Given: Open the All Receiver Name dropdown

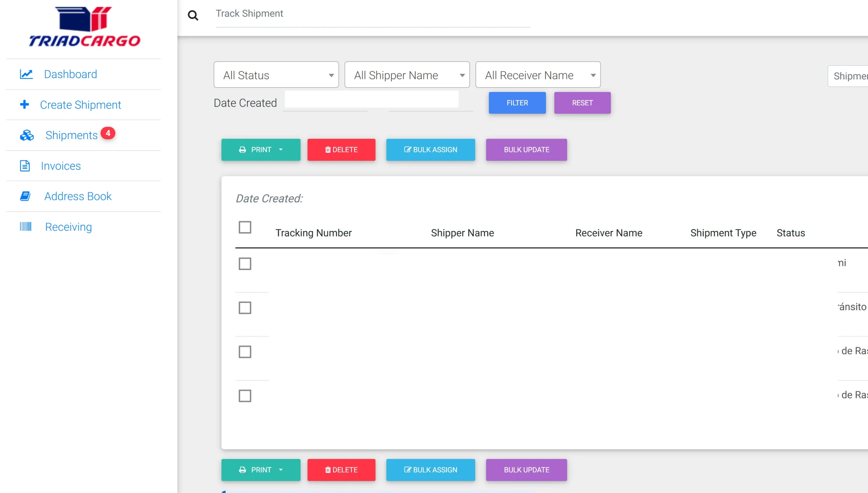Looking at the screenshot, I should 538,75.
